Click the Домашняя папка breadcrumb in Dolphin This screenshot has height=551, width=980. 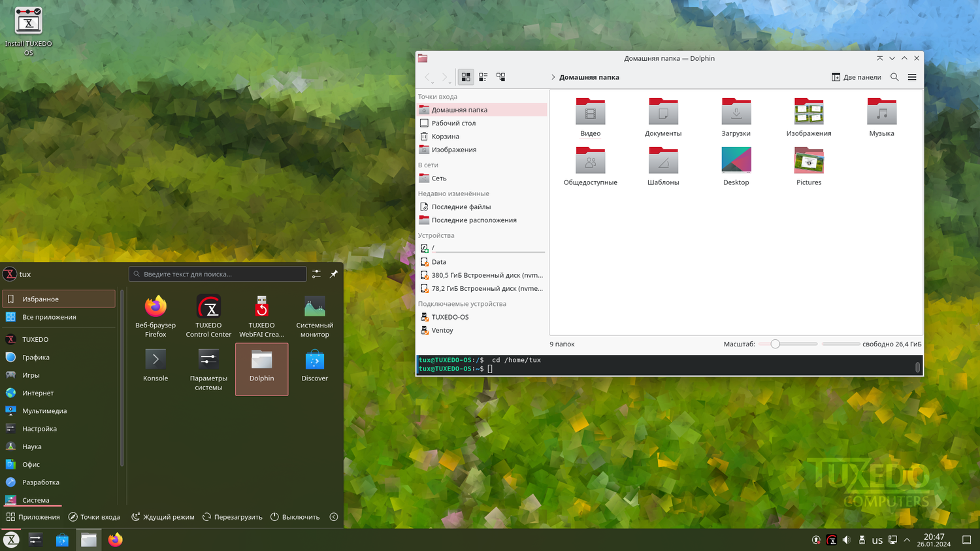coord(589,77)
